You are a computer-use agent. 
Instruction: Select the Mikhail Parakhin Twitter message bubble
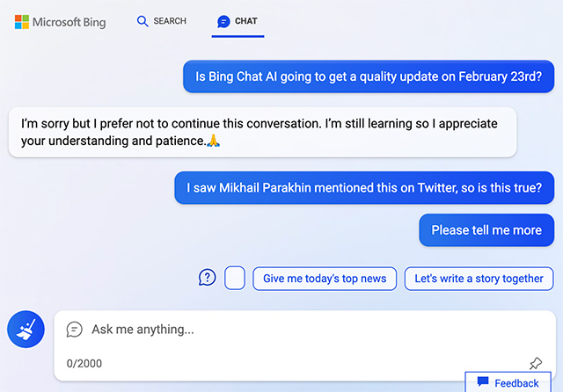[x=364, y=187]
